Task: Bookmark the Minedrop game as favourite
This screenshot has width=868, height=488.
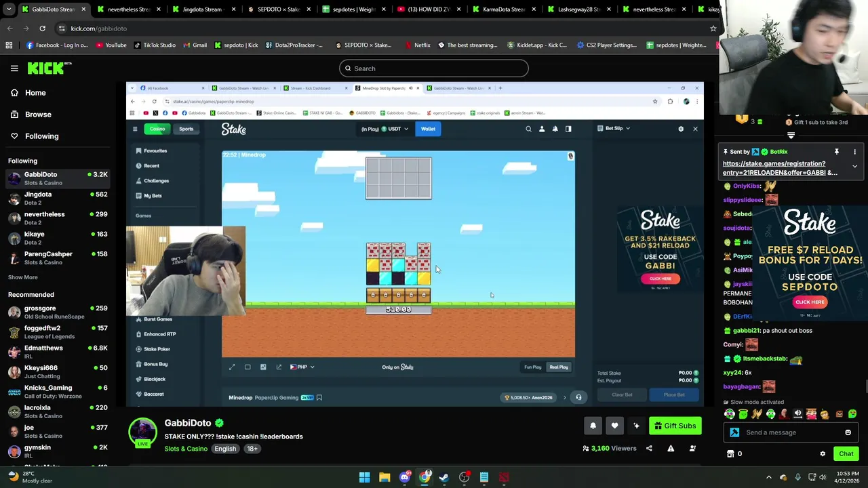Action: [x=319, y=398]
